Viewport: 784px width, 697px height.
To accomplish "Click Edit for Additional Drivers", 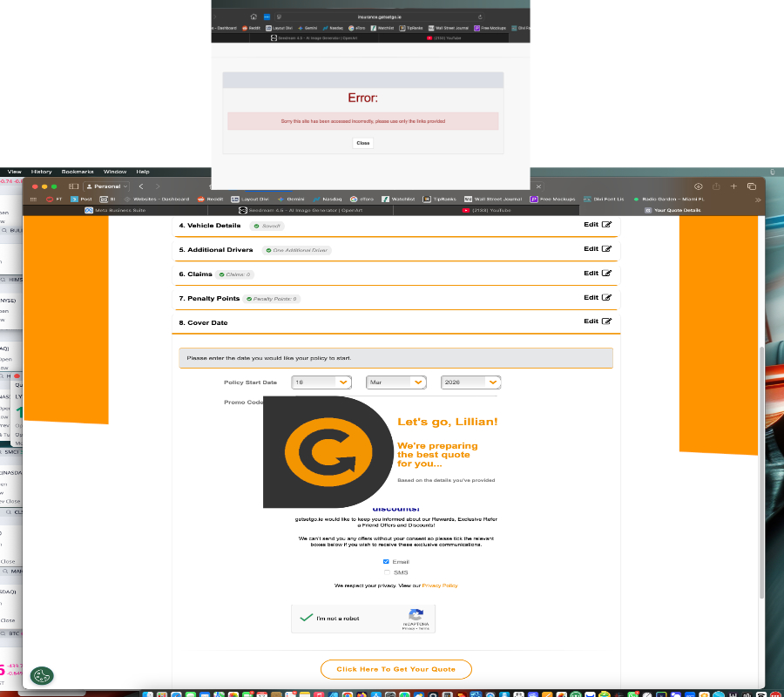I will coord(598,249).
